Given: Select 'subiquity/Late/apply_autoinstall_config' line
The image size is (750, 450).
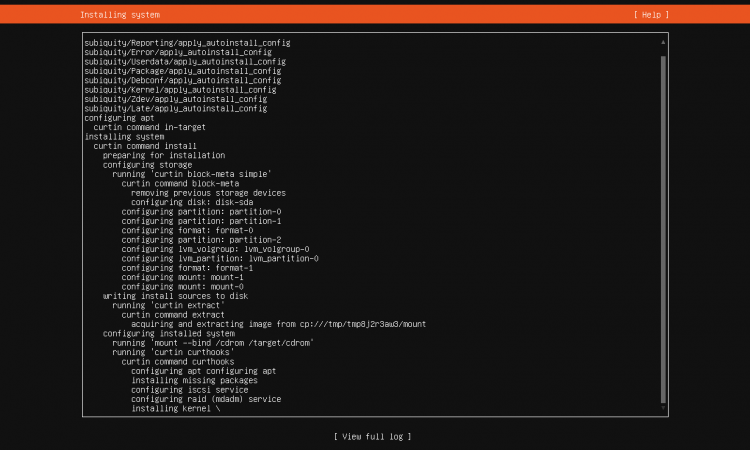Looking at the screenshot, I should 176,109.
